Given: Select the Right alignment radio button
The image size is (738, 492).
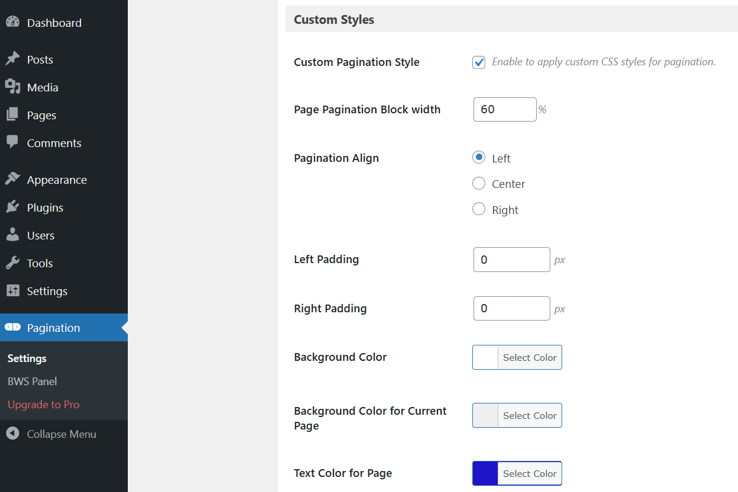Looking at the screenshot, I should point(479,209).
